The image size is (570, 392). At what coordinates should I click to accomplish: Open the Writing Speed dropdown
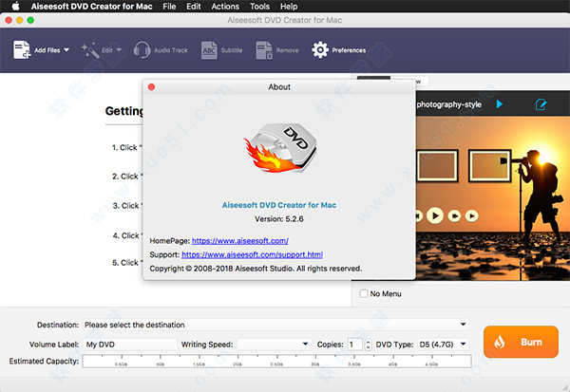(275, 344)
